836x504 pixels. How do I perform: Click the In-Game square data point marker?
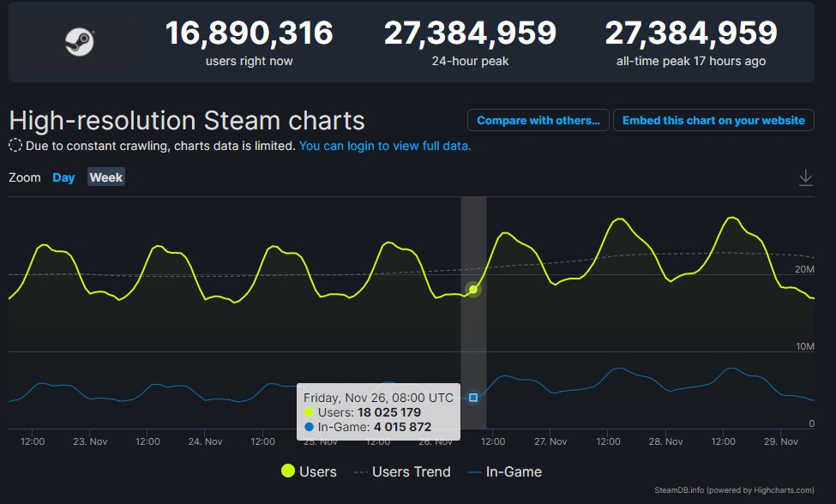pos(473,398)
